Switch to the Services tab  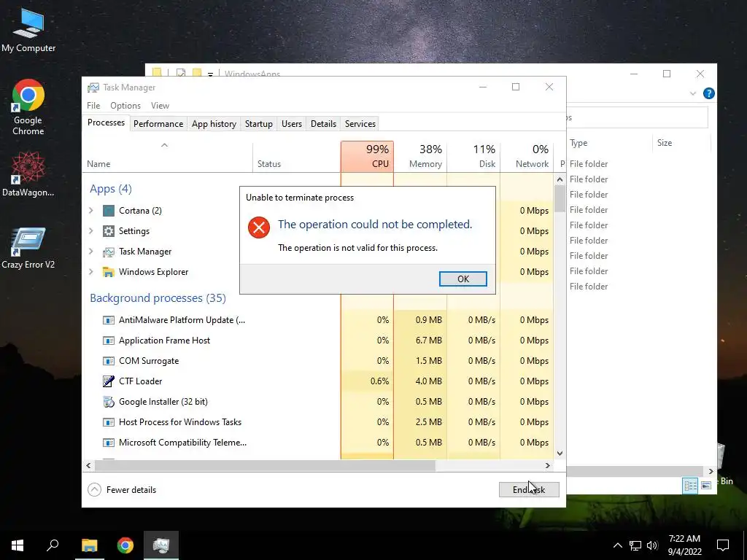[x=360, y=124]
